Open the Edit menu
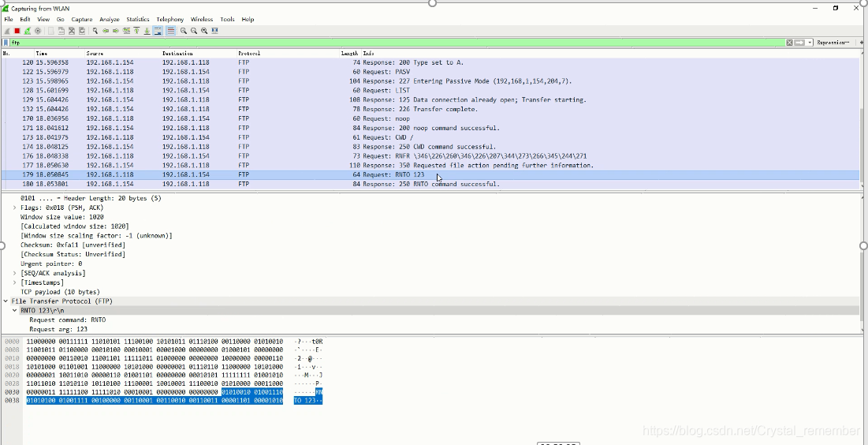The width and height of the screenshot is (868, 445). (x=25, y=20)
